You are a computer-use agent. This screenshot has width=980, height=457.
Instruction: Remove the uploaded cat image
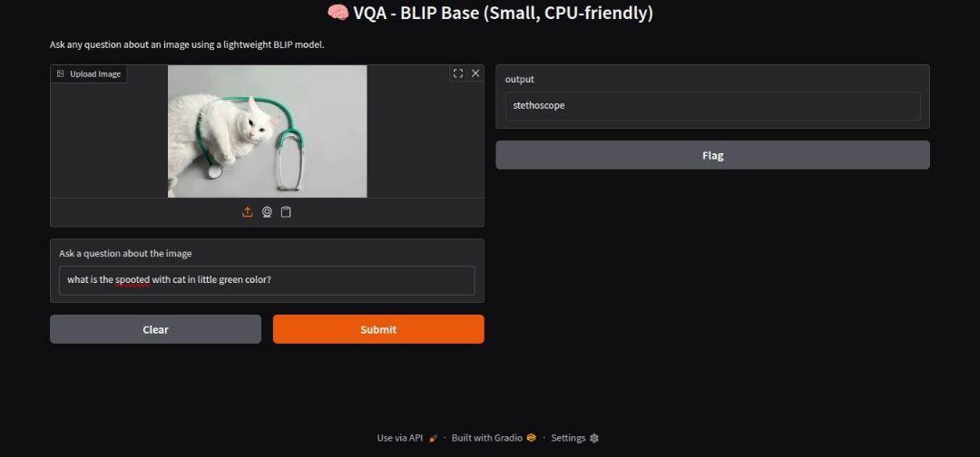pos(475,73)
